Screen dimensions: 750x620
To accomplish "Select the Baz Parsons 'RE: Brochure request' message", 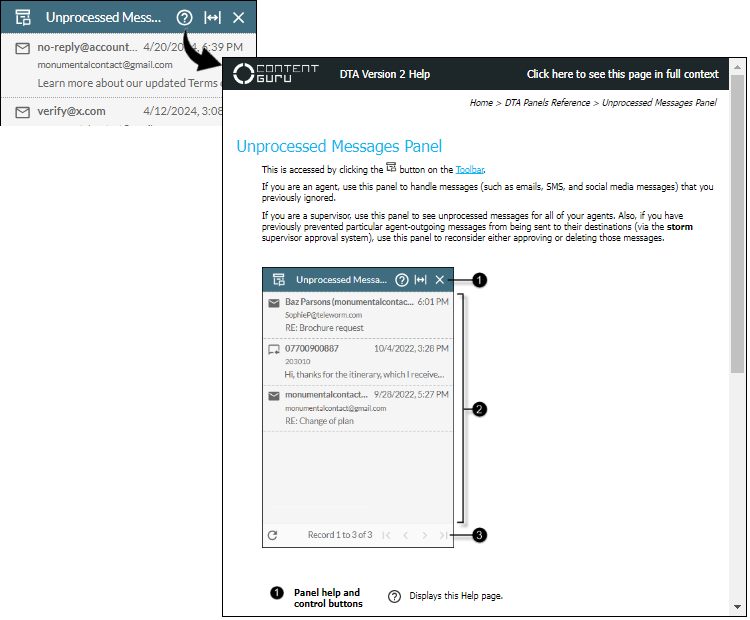I will (358, 314).
